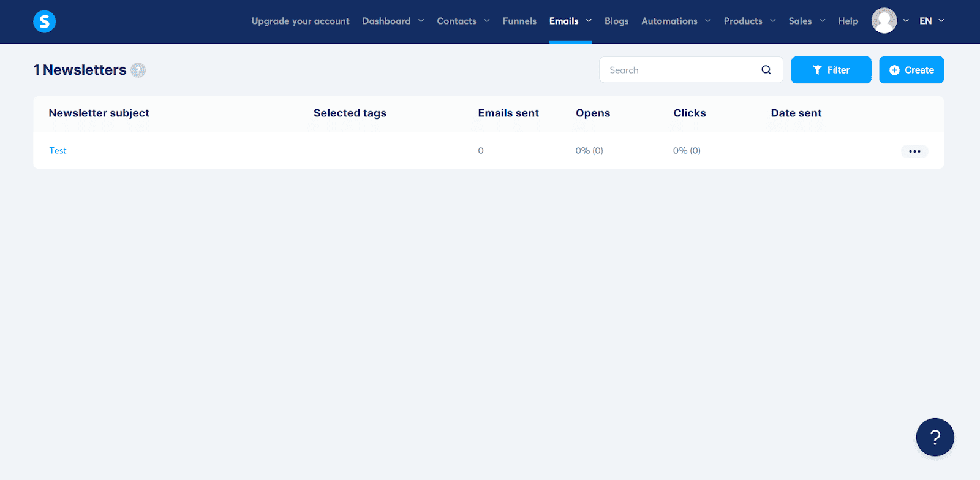Expand the Contacts dropdown menu
The width and height of the screenshot is (980, 480).
(463, 21)
